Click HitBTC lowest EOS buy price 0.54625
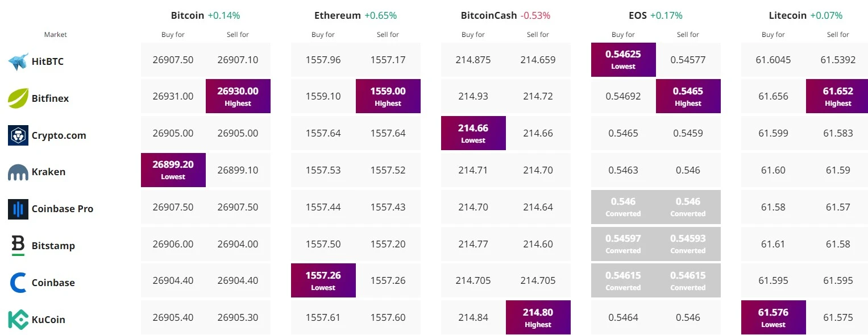Screen dimensions: 868x335 point(623,59)
